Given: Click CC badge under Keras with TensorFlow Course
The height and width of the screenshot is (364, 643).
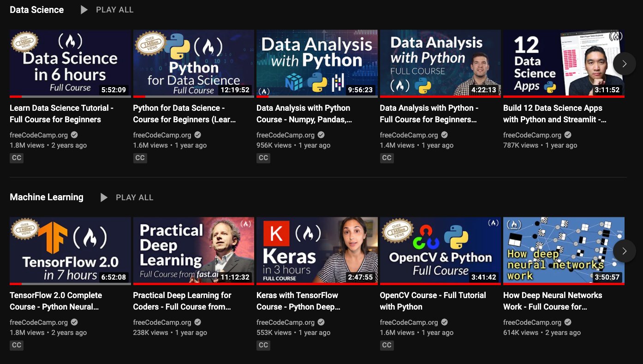Looking at the screenshot, I should (x=263, y=345).
